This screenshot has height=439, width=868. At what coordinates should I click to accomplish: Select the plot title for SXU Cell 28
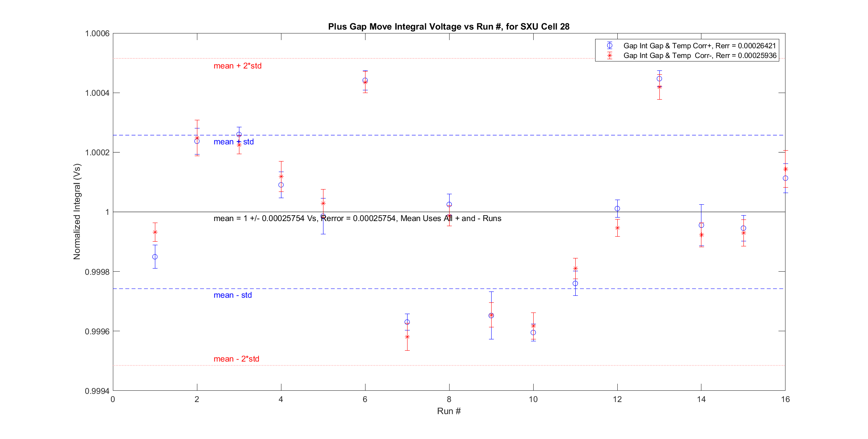[x=448, y=26]
